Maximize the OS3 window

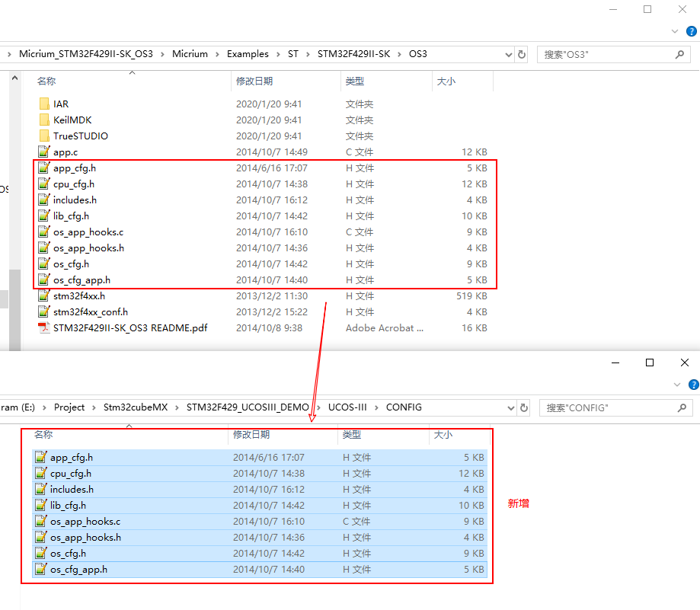pyautogui.click(x=647, y=9)
